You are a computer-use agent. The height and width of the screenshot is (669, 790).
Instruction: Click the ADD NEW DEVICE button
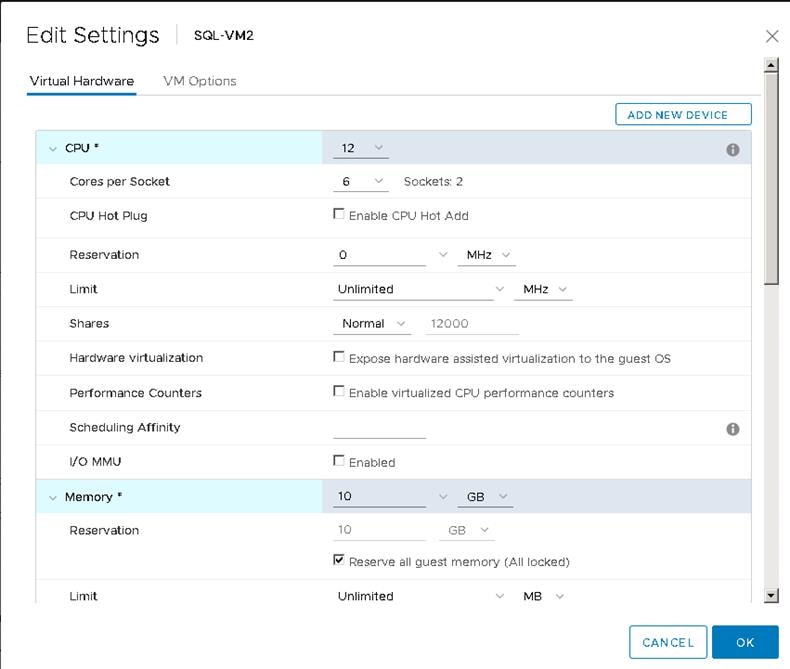coord(683,115)
